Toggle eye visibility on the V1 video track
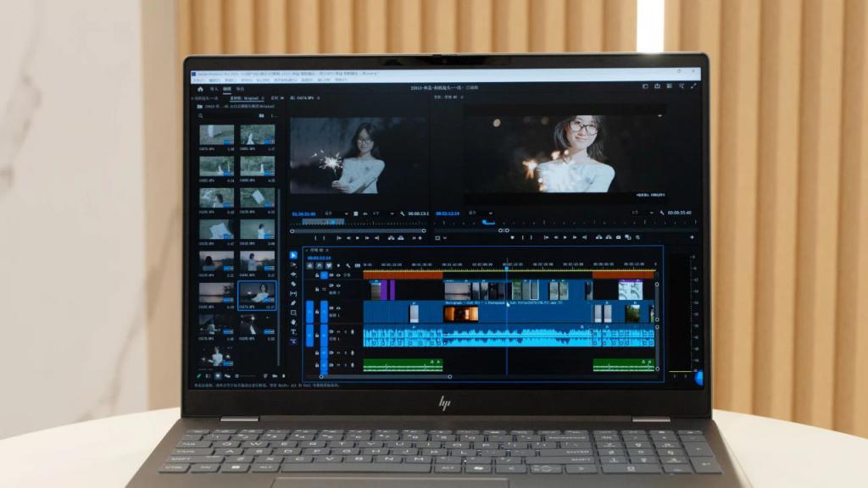 [x=338, y=308]
